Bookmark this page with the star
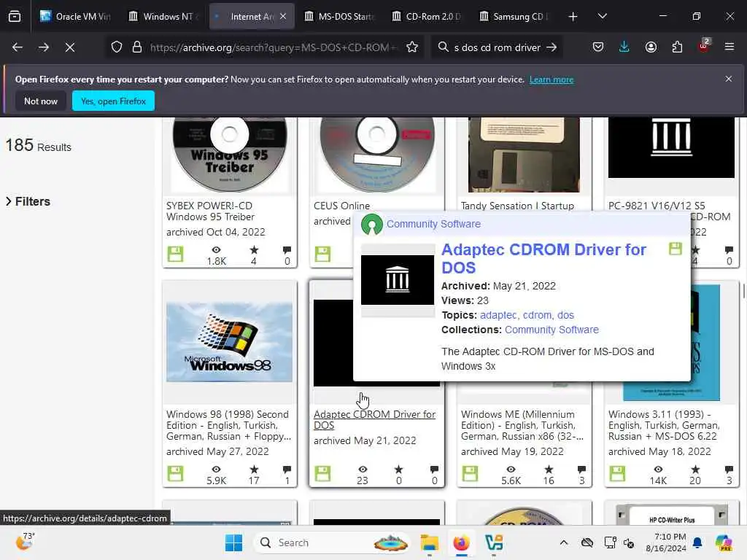This screenshot has width=747, height=560. click(412, 47)
